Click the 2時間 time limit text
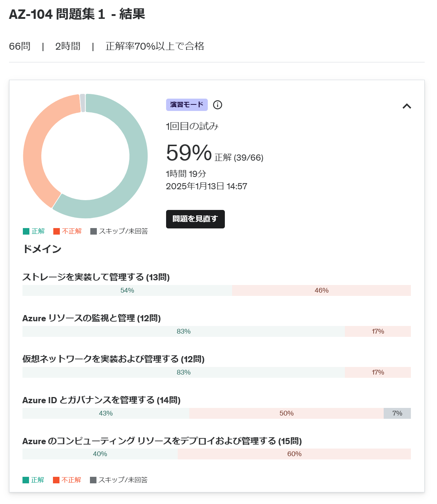Viewport: 437px width, 504px height. pos(68,46)
